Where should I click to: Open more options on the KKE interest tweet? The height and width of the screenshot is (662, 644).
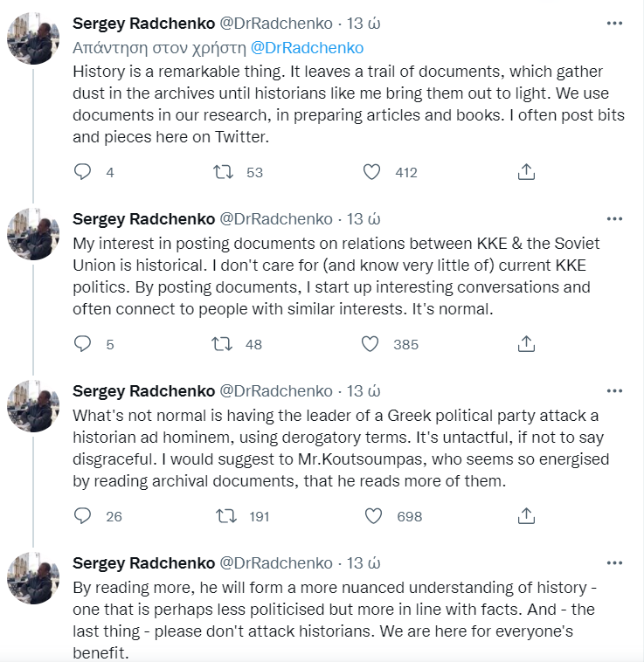[x=617, y=218]
